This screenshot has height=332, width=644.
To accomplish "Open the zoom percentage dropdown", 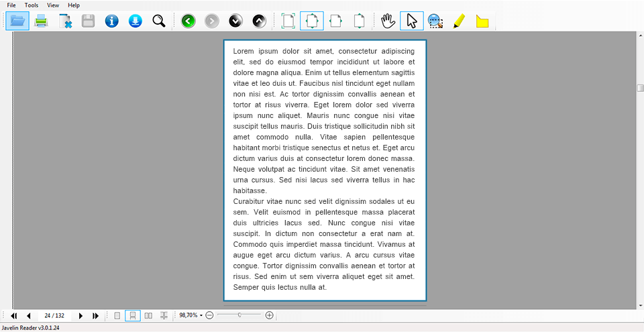I will (202, 315).
